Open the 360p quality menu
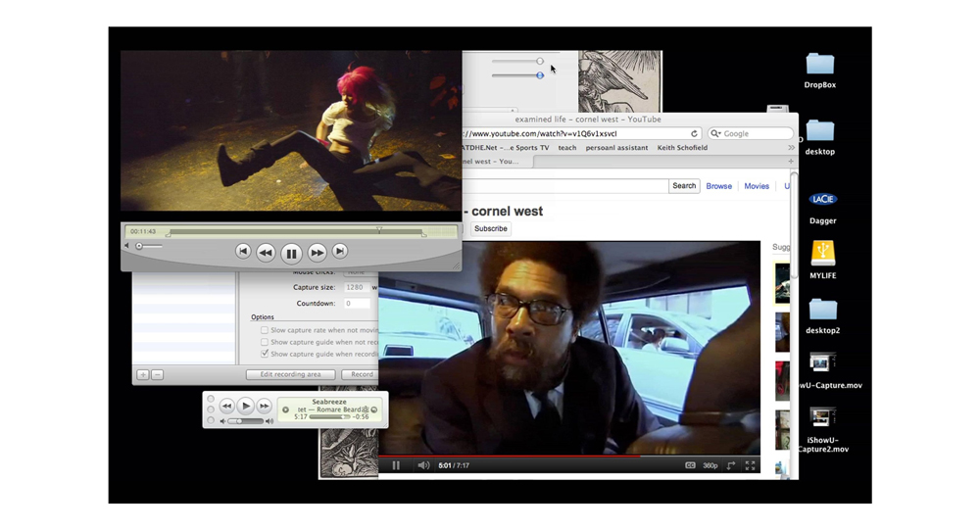980x530 pixels. coord(710,465)
